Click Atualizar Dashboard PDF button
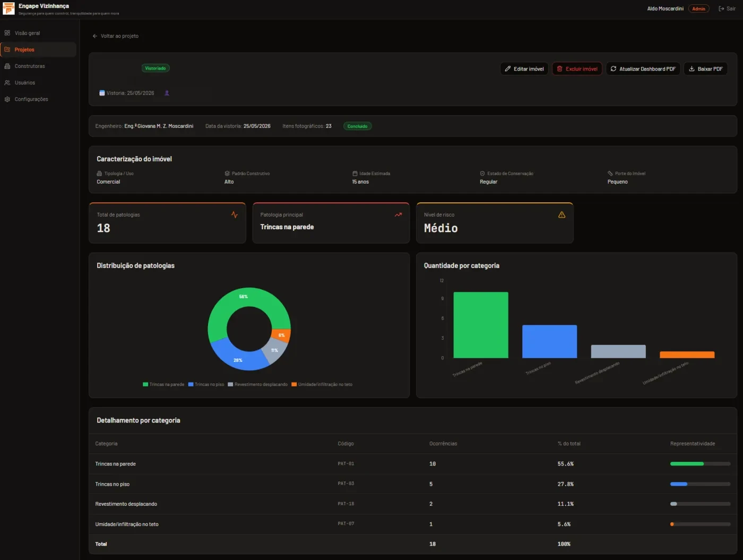 (643, 68)
